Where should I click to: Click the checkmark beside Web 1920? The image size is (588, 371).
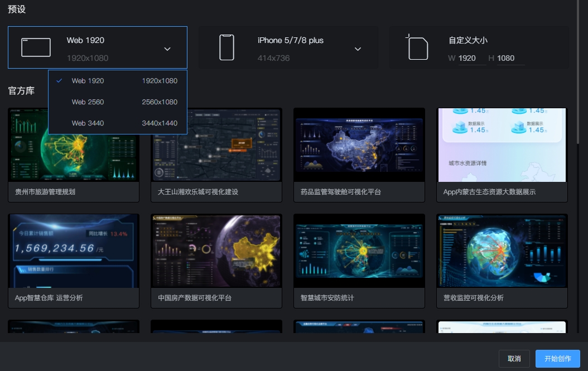[x=59, y=81]
